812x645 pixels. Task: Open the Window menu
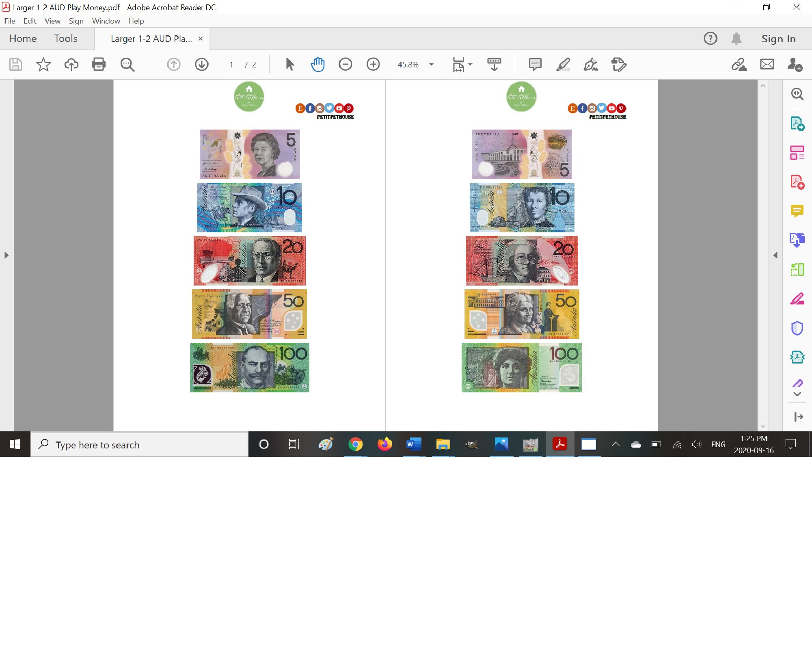tap(106, 21)
